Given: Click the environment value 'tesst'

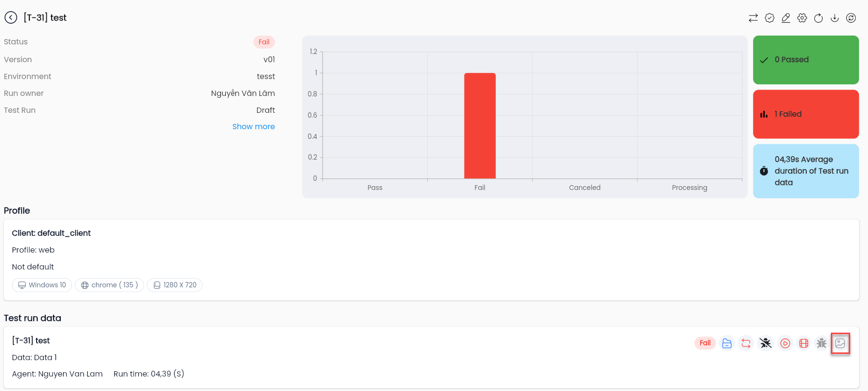Looking at the screenshot, I should pos(266,77).
